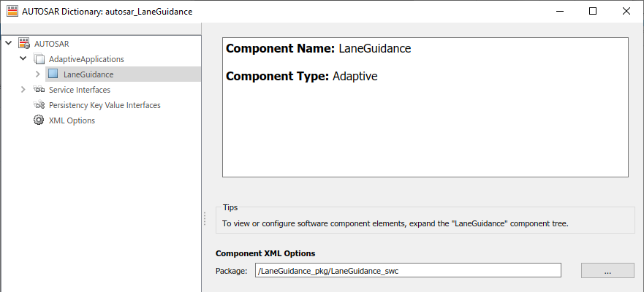
Task: Open XML Options in the tree
Action: [72, 120]
